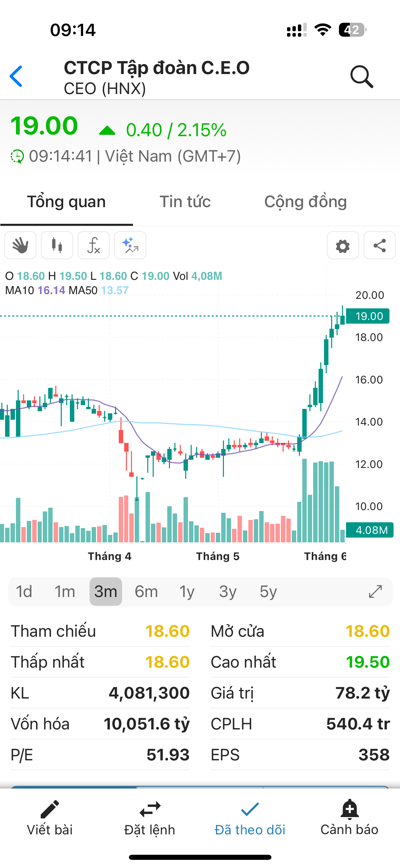Select the 6m timeframe
This screenshot has height=868, width=400.
(x=146, y=592)
